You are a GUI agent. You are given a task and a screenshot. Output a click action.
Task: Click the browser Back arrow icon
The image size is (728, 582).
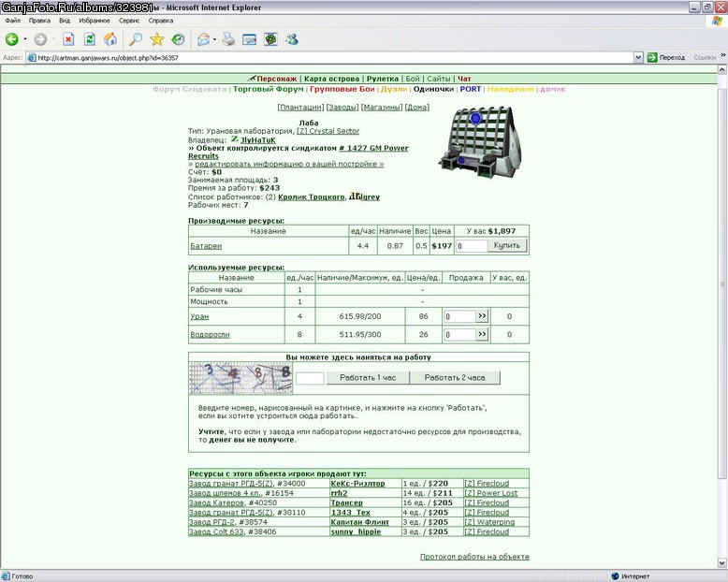[x=11, y=39]
